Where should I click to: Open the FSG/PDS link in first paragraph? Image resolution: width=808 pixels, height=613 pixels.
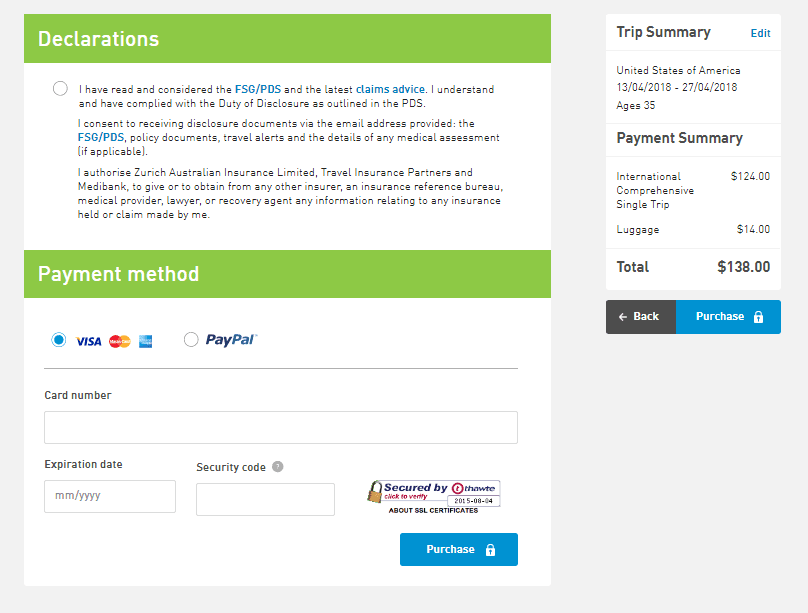tap(257, 89)
